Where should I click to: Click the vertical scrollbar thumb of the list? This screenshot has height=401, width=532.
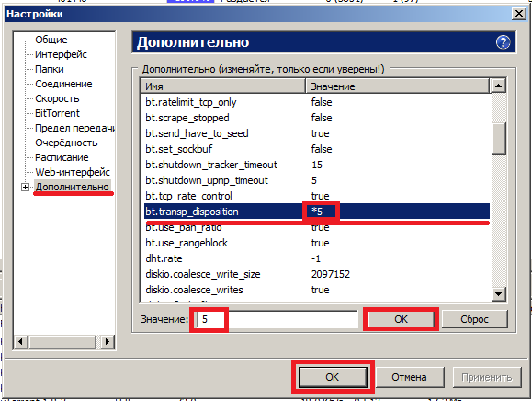(498, 138)
